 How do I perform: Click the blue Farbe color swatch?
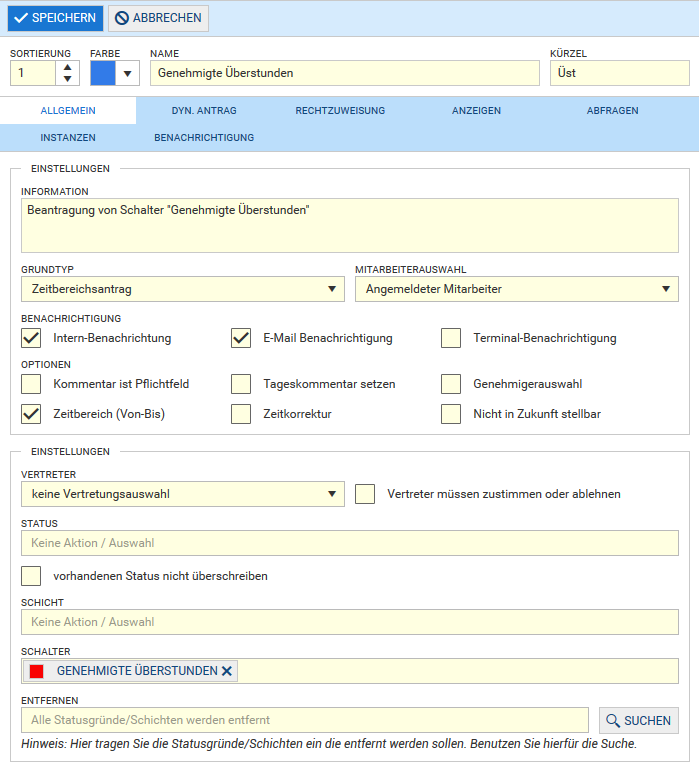click(x=103, y=73)
